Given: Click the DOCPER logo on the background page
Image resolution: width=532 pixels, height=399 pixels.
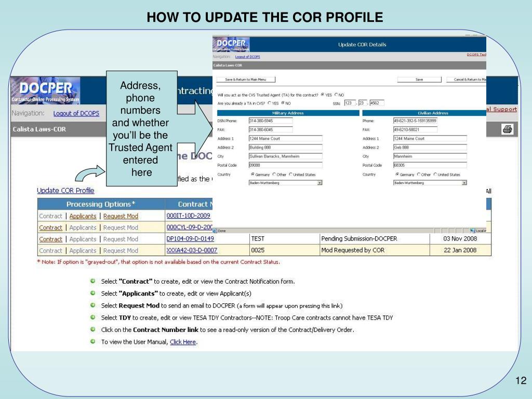Looking at the screenshot, I should click(46, 90).
